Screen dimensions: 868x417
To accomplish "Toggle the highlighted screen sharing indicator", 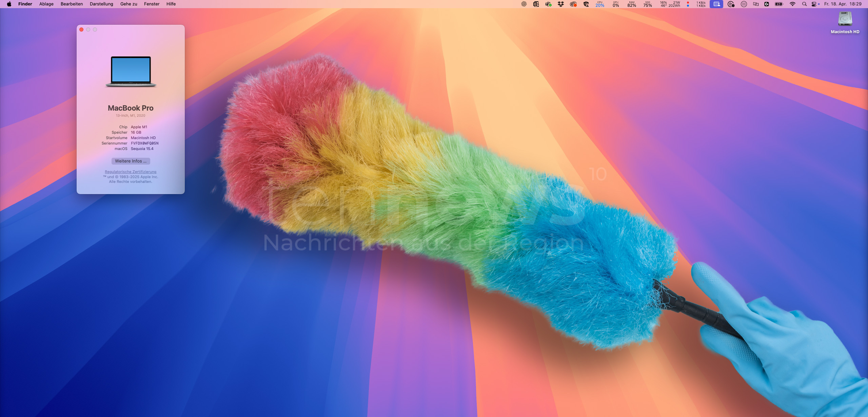I will (x=716, y=4).
